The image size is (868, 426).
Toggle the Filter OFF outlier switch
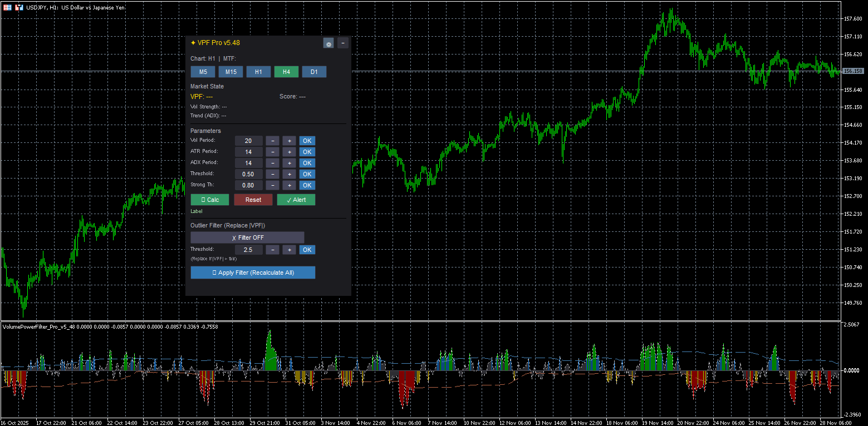tap(248, 237)
